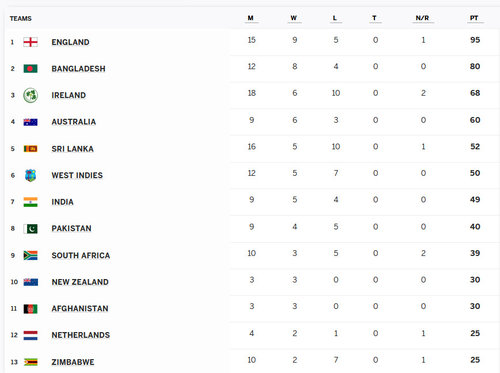Click the West Indies crest icon

30,175
